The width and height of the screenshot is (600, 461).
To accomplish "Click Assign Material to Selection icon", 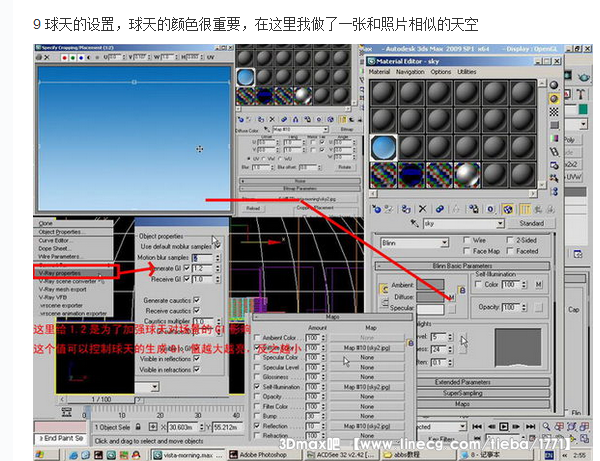I will coord(406,209).
